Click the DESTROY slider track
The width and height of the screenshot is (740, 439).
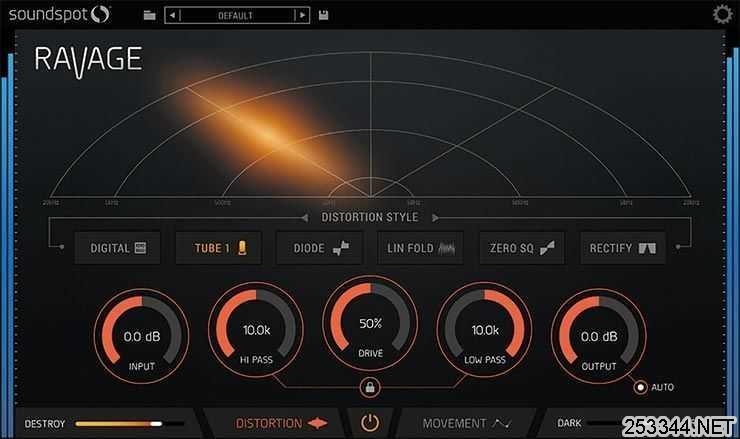pos(129,423)
